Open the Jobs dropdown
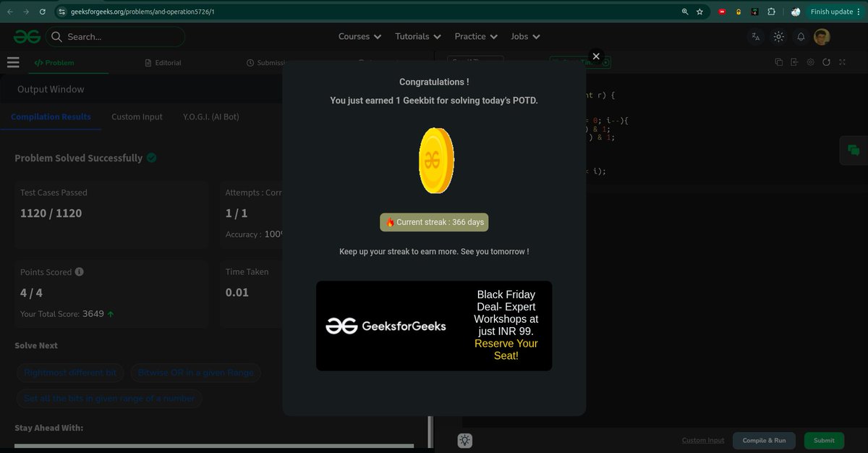Screen dimensions: 868x453 524,36
